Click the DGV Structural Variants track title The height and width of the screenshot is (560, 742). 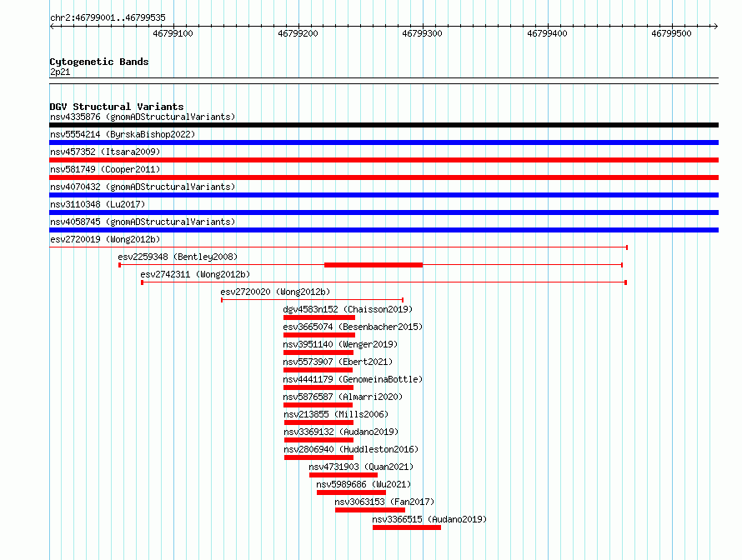117,107
